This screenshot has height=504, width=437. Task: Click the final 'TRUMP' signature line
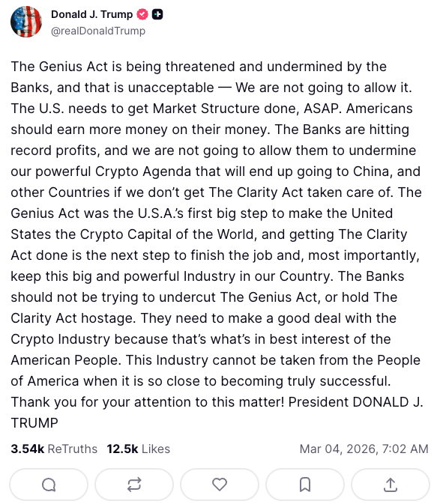pyautogui.click(x=34, y=423)
